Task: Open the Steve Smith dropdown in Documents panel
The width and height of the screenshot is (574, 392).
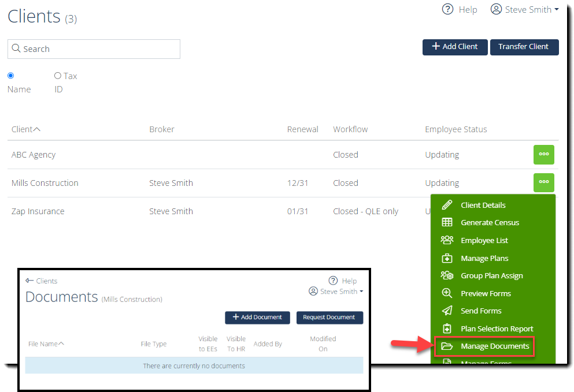Action: point(361,292)
